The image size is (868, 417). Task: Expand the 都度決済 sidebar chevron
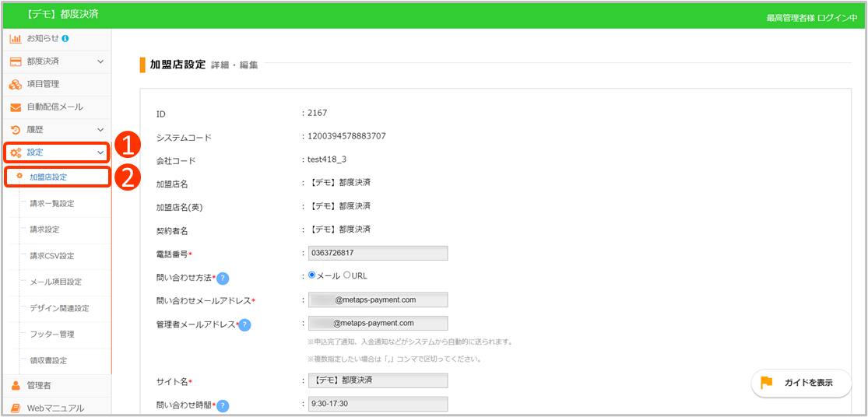click(100, 61)
